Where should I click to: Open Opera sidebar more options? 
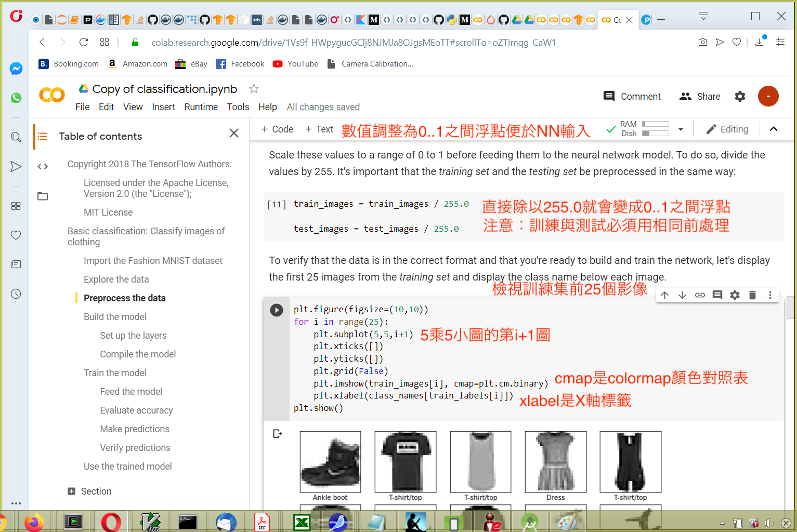tap(16, 503)
